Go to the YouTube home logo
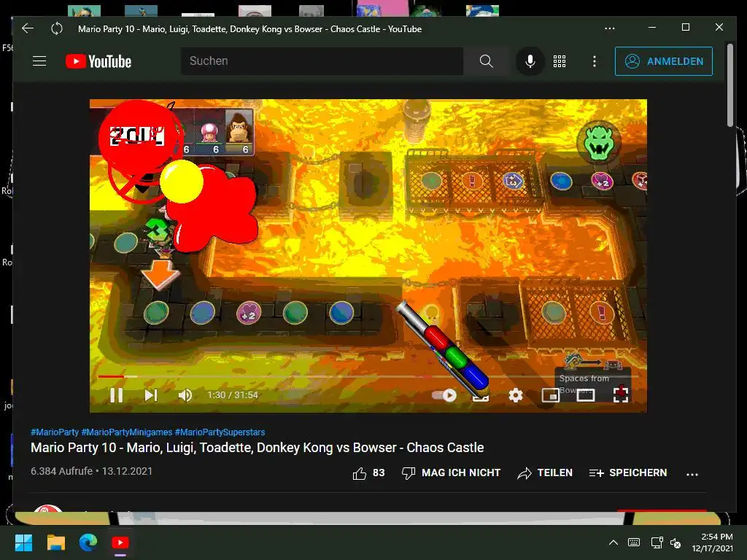 point(98,61)
